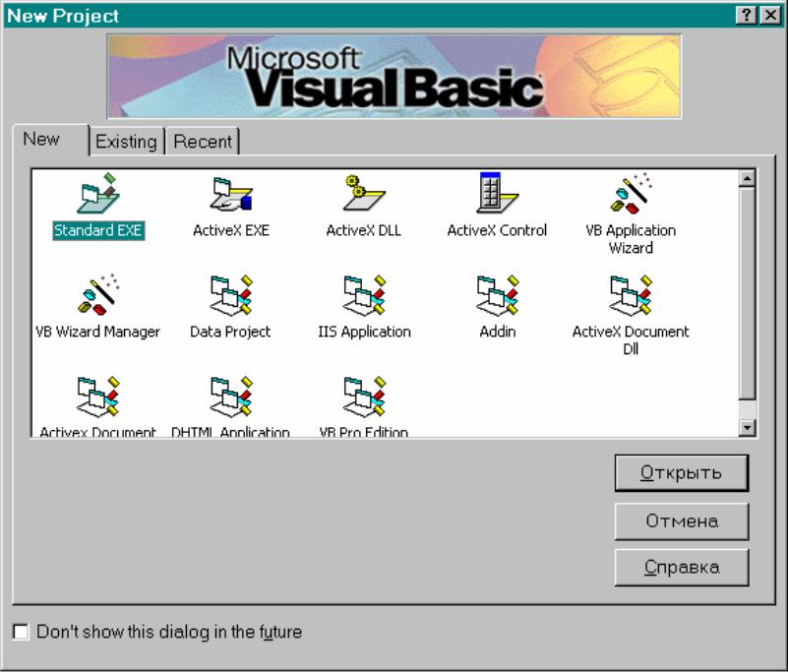The image size is (788, 672).
Task: Pick the ActiveX DLL project icon
Action: click(x=364, y=193)
